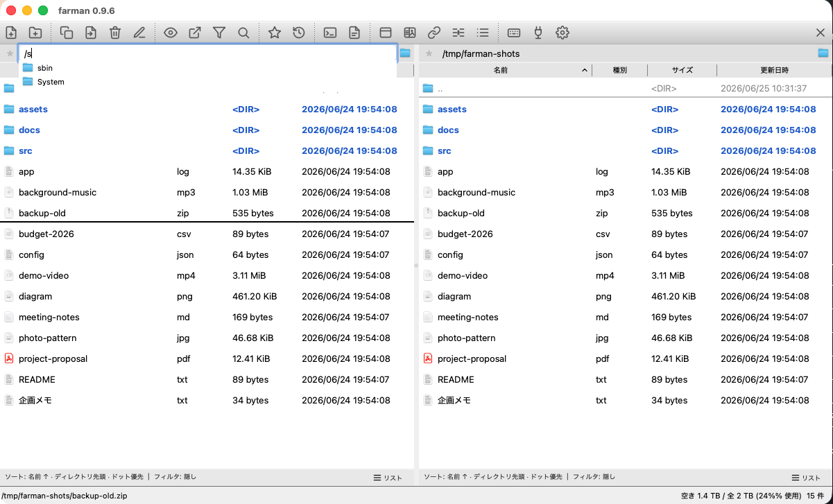This screenshot has width=833, height=504.
Task: Open the left pane リスト view selector
Action: [x=388, y=478]
